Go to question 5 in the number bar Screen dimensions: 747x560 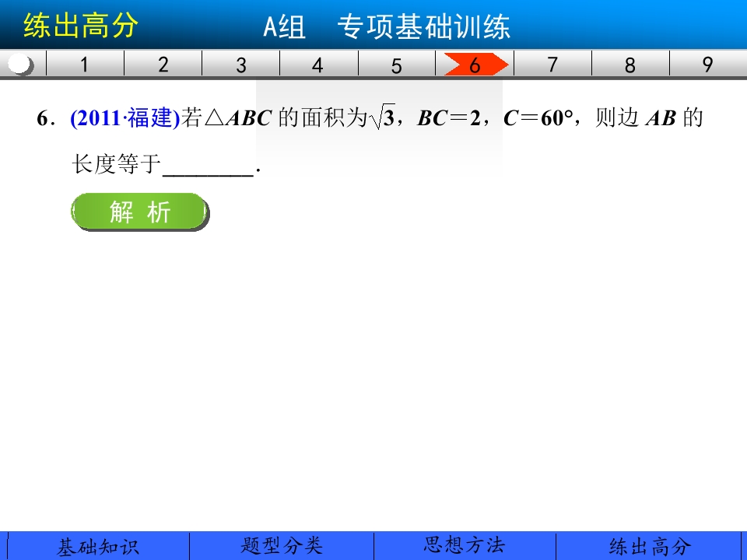396,65
